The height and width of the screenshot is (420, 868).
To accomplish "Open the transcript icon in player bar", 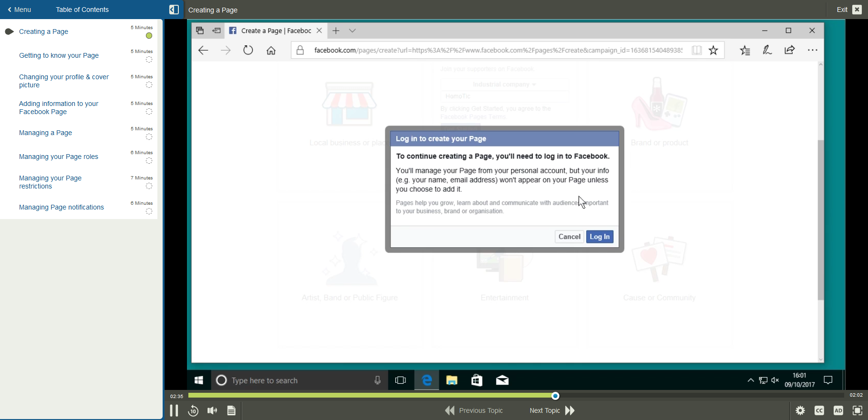I will click(x=231, y=410).
